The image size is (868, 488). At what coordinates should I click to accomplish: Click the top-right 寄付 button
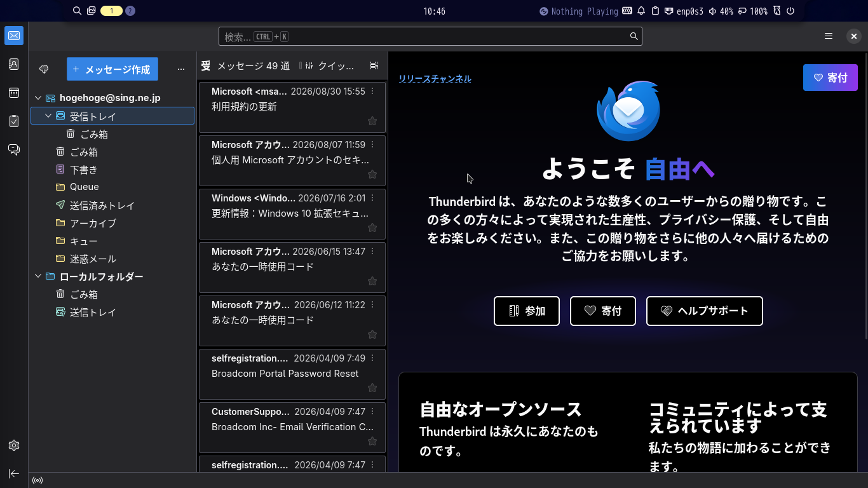(830, 78)
